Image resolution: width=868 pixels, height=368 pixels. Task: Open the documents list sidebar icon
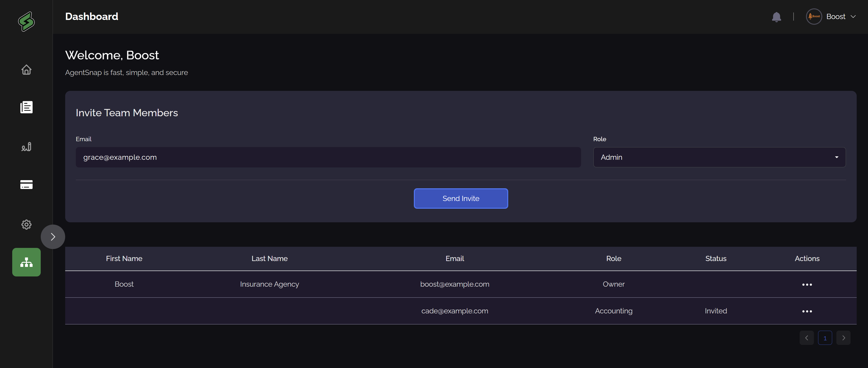tap(26, 107)
